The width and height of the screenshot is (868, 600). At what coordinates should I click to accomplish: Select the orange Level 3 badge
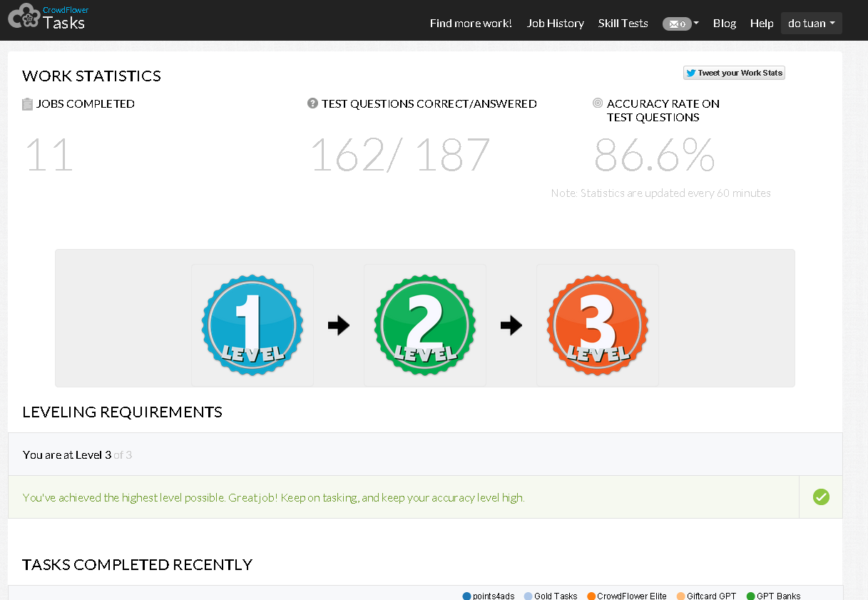598,325
